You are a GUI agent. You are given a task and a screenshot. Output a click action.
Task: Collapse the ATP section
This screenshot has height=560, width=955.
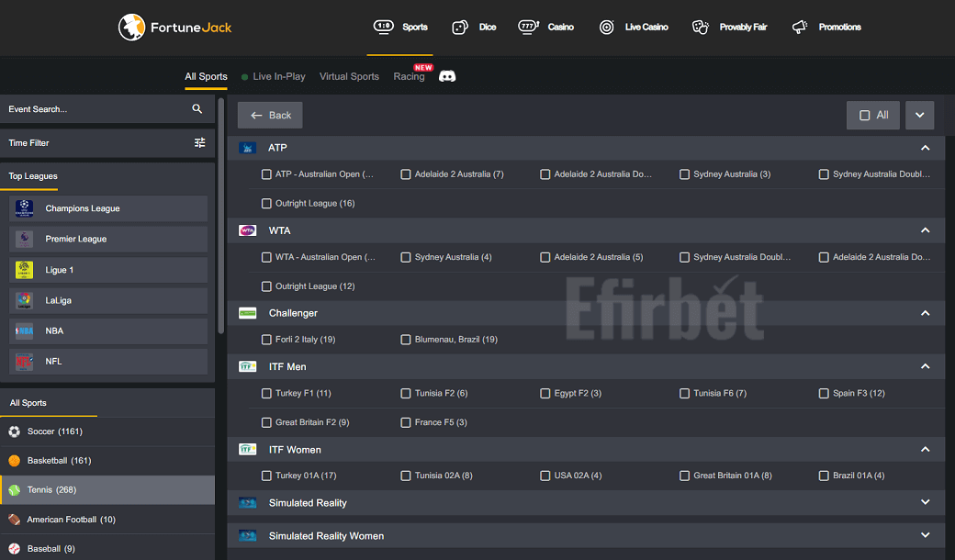926,148
